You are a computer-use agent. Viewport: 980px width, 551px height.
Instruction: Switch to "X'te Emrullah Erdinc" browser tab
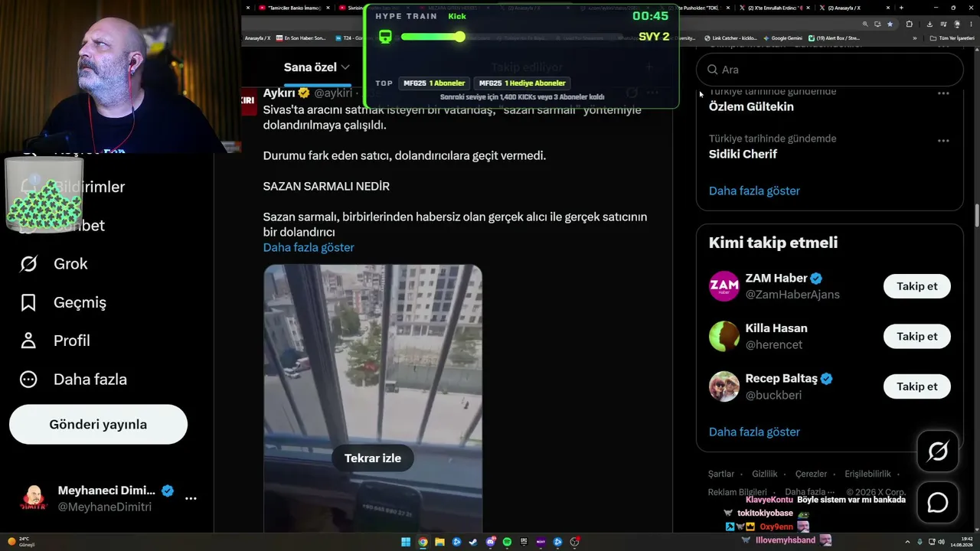pyautogui.click(x=775, y=8)
